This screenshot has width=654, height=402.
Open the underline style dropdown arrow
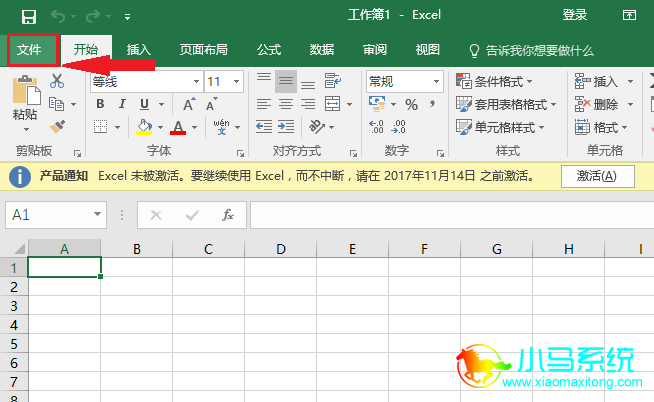point(161,104)
